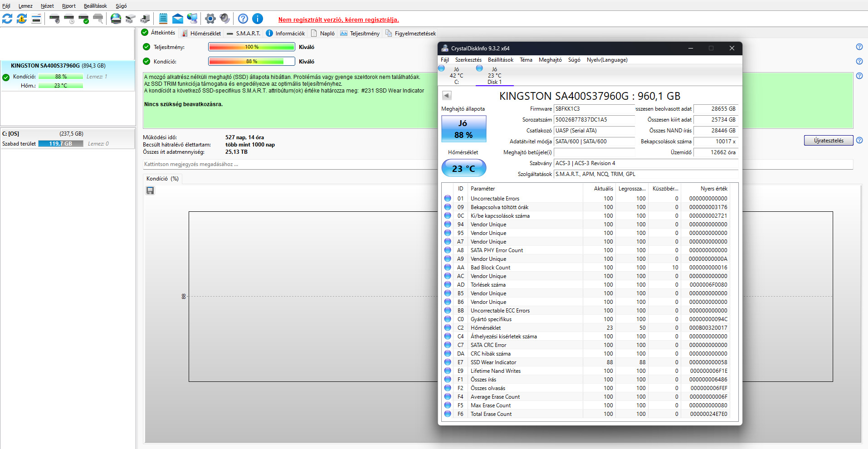Open Téma menu in CrystalDiskInfo
The width and height of the screenshot is (868, 449).
point(526,60)
